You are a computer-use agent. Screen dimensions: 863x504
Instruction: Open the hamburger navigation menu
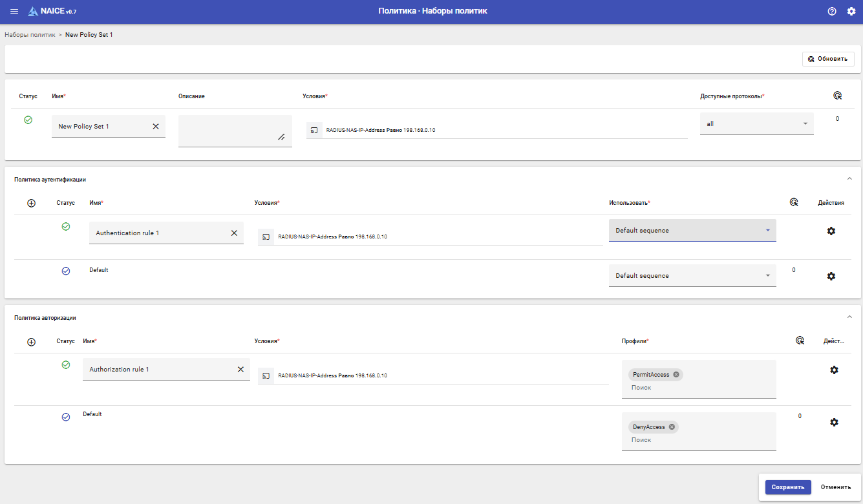(14, 12)
